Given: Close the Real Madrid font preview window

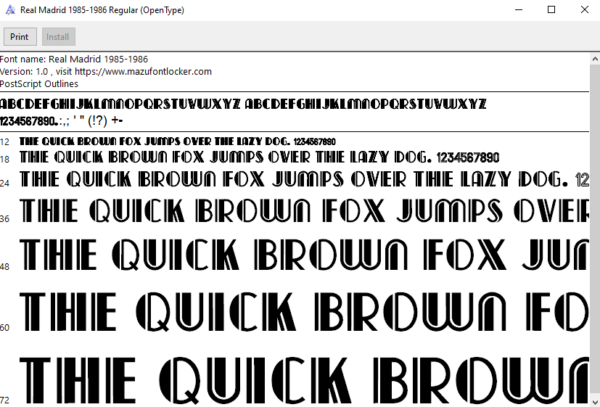Looking at the screenshot, I should (584, 10).
